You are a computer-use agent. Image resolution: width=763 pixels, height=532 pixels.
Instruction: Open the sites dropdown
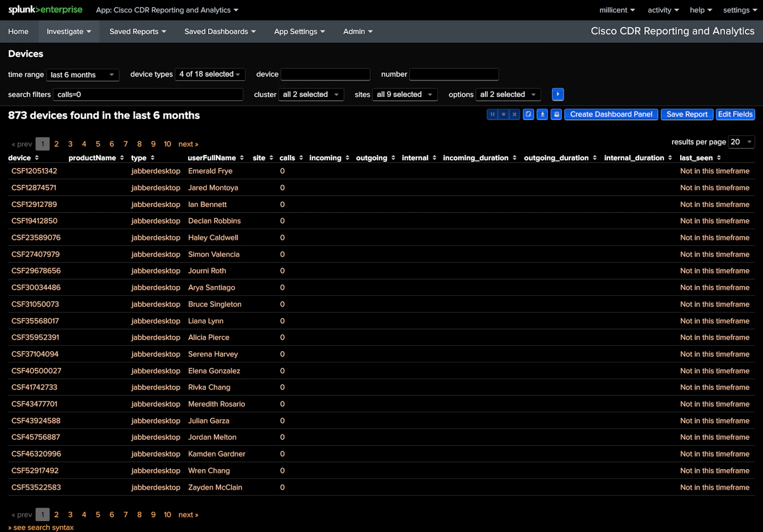point(405,94)
